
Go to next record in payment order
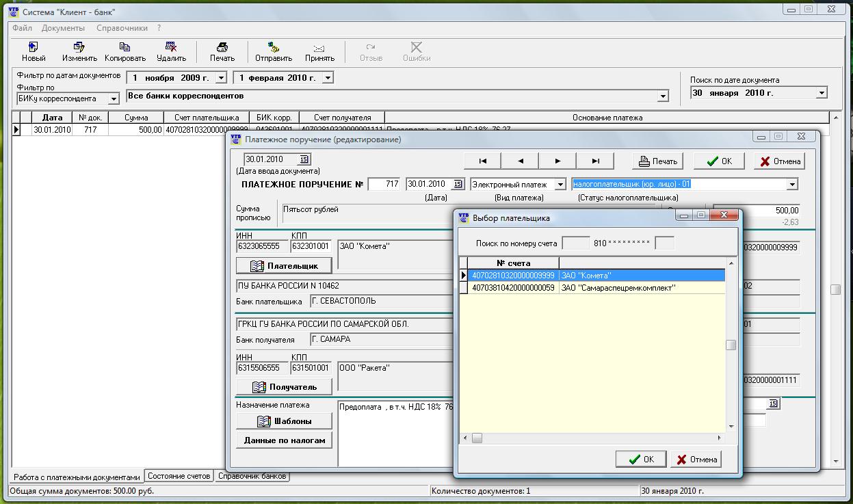click(x=557, y=161)
